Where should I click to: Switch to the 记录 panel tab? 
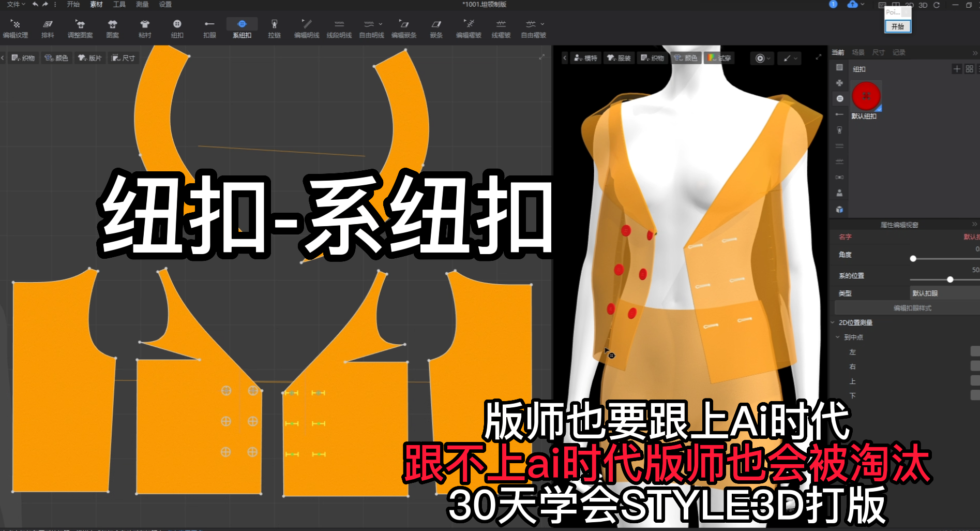coord(899,52)
